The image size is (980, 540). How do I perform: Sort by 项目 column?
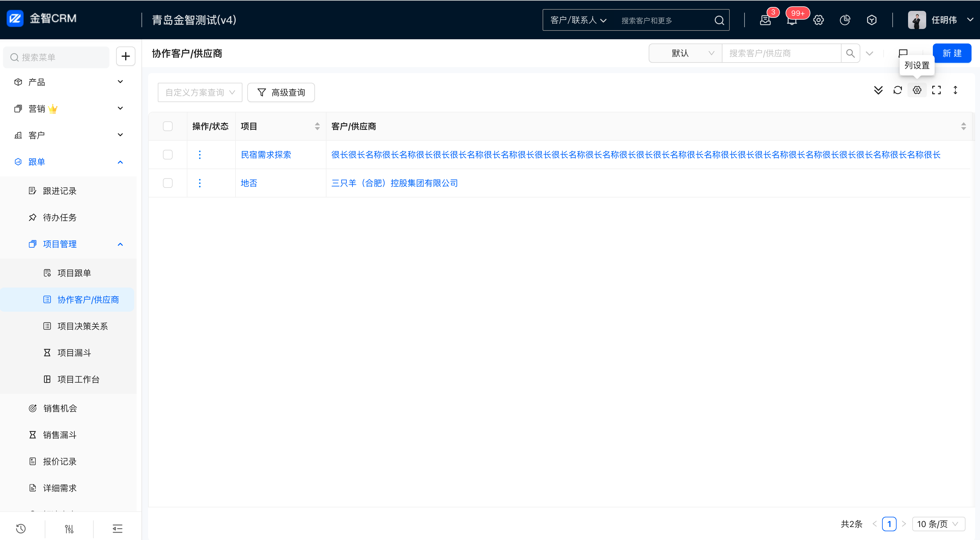[317, 126]
